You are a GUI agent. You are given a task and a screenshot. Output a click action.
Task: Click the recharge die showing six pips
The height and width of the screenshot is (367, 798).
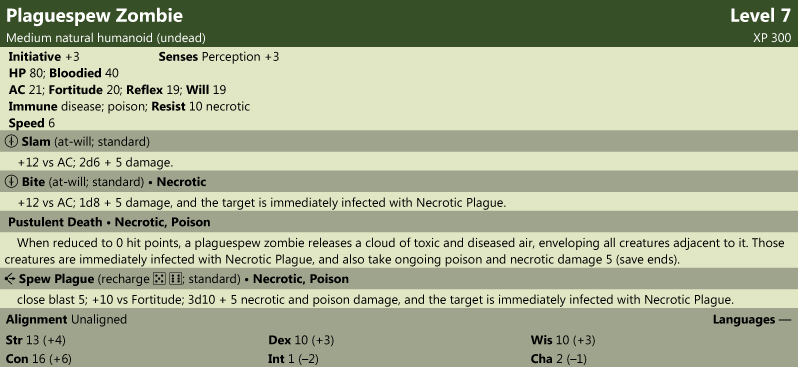coord(175,279)
